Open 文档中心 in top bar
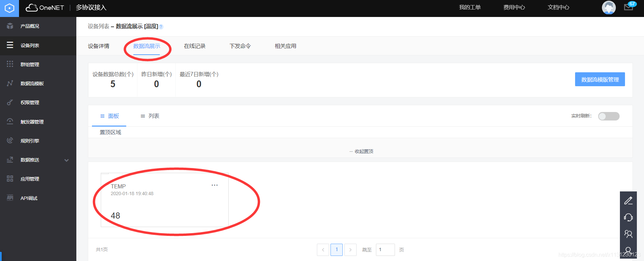644x261 pixels. point(558,7)
